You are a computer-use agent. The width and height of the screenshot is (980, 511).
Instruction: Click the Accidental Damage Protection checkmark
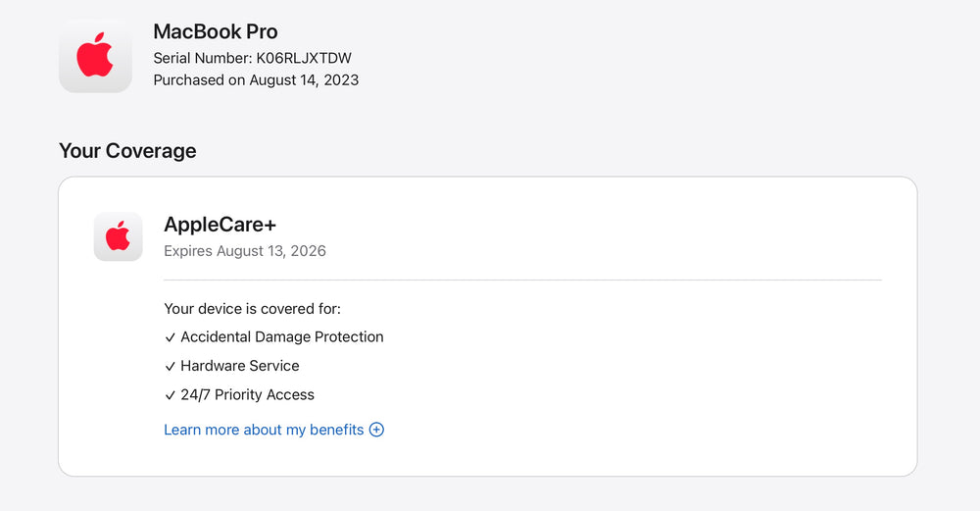[171, 337]
